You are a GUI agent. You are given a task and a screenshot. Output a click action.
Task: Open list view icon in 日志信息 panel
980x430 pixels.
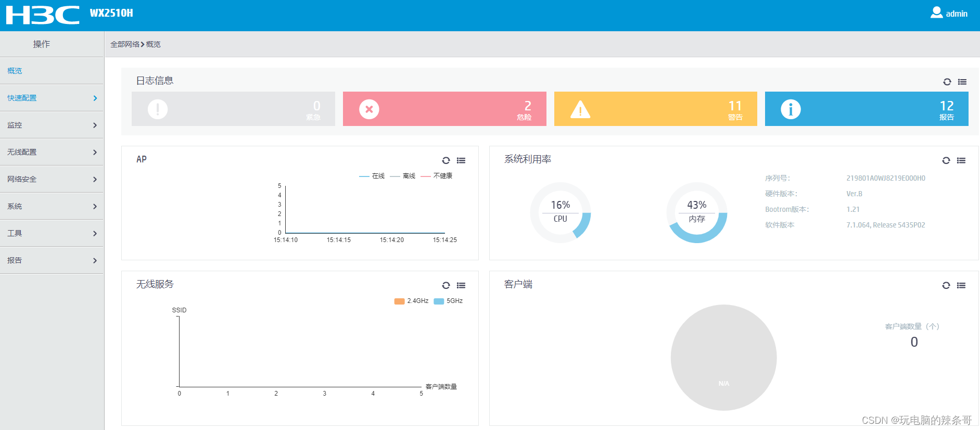[x=962, y=82]
